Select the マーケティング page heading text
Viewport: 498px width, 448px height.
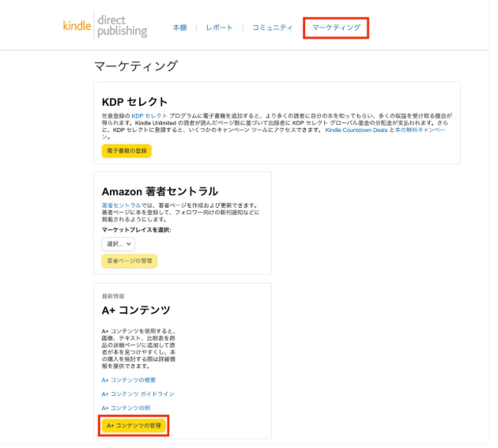click(136, 66)
